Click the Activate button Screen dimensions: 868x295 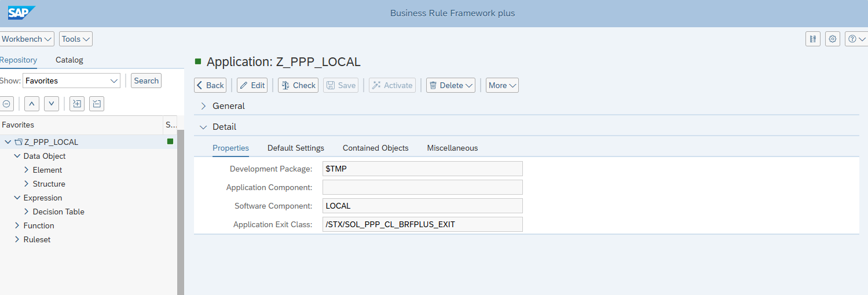click(x=393, y=85)
